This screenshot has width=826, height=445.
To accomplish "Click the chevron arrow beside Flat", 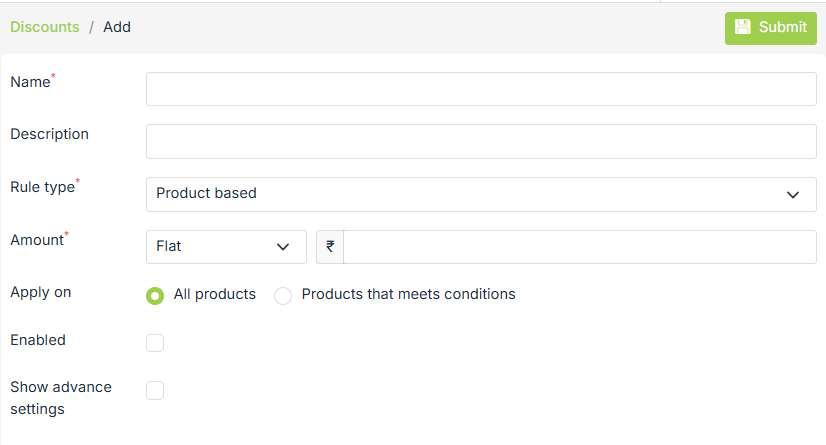I will 282,247.
